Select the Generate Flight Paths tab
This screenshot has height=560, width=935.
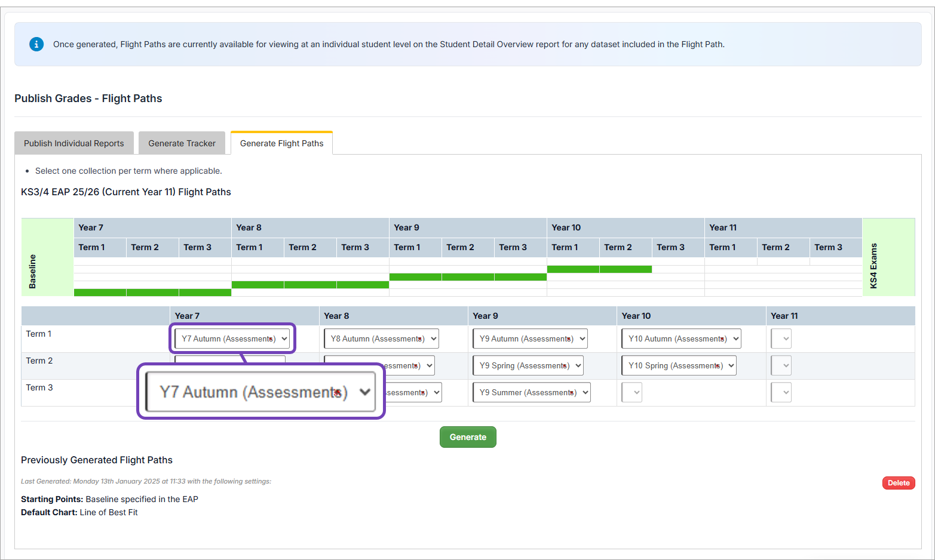[281, 143]
